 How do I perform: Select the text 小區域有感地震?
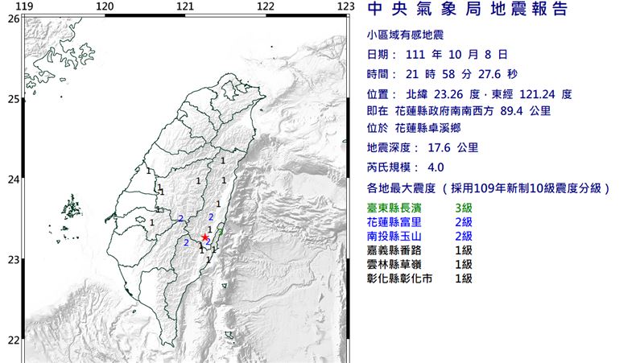click(405, 35)
